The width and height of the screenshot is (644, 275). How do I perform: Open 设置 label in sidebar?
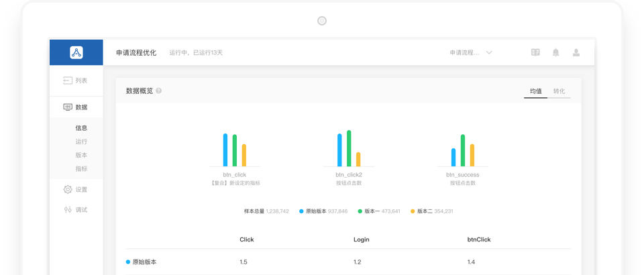coord(81,190)
